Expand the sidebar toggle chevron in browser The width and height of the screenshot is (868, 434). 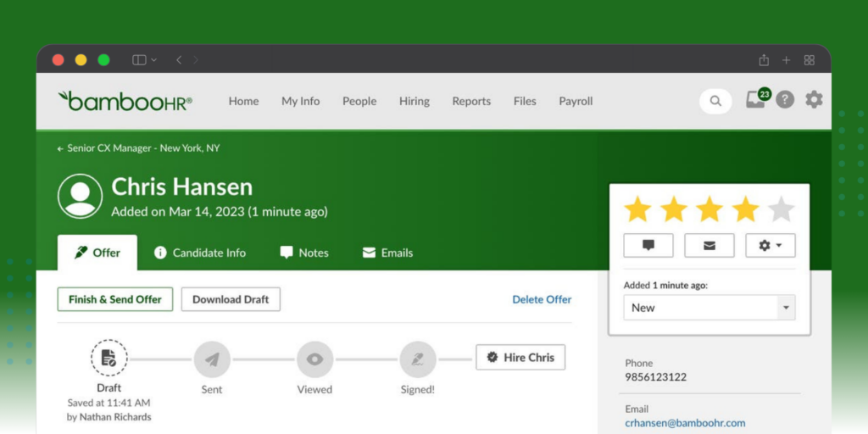click(154, 60)
